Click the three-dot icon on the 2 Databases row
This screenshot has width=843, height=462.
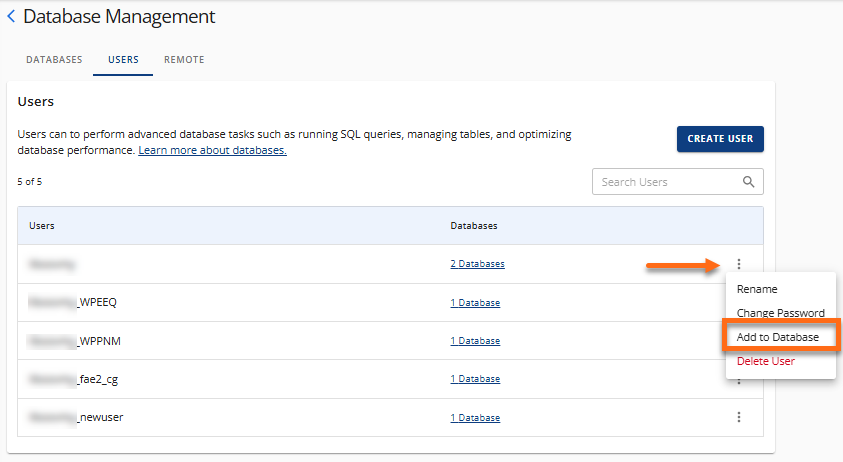(x=739, y=264)
